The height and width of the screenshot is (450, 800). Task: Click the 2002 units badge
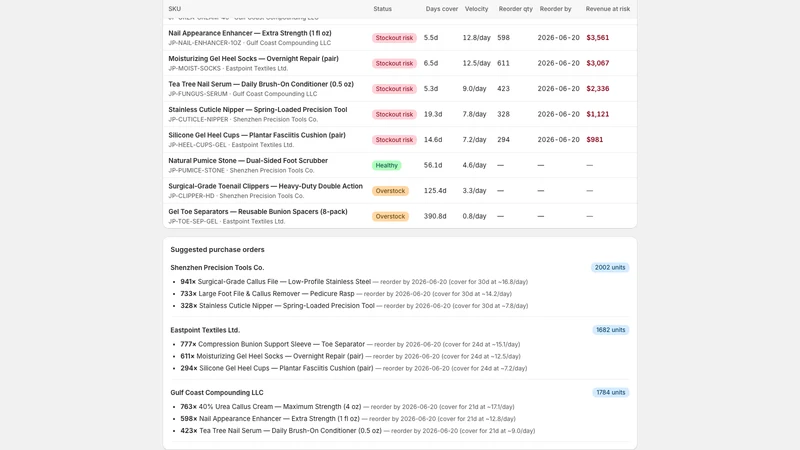point(610,267)
